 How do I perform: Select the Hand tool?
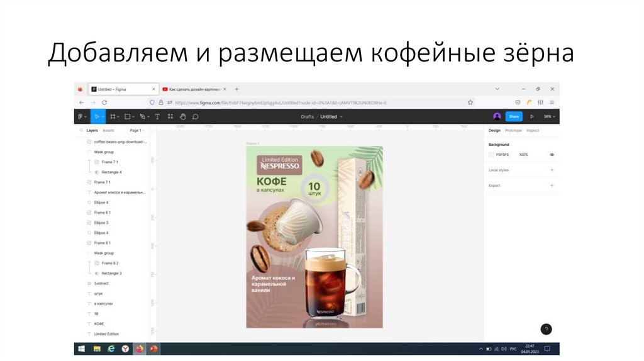pos(183,116)
